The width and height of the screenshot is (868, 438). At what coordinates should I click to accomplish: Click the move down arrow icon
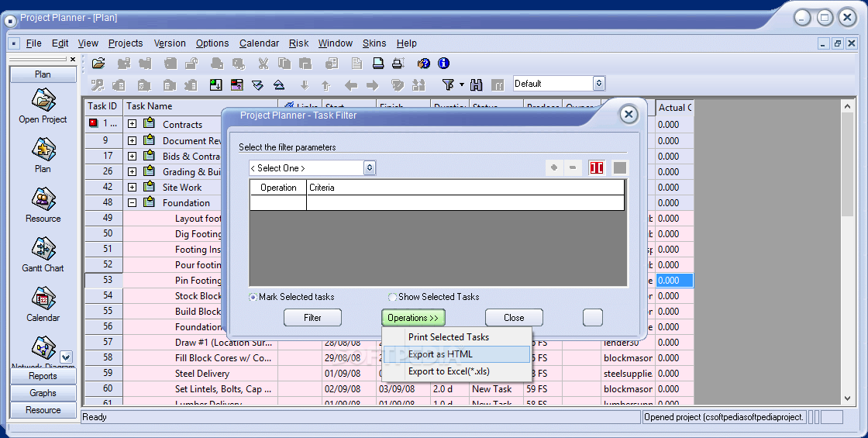305,84
